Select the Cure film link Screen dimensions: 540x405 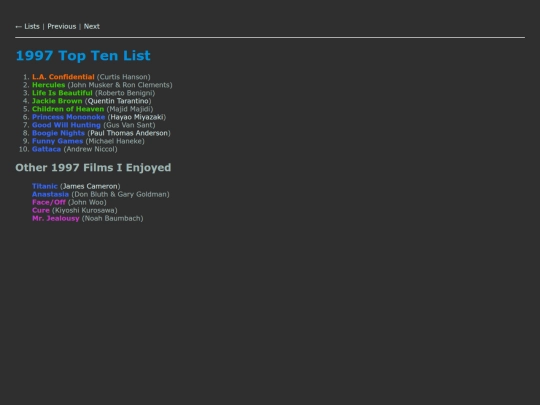click(41, 210)
